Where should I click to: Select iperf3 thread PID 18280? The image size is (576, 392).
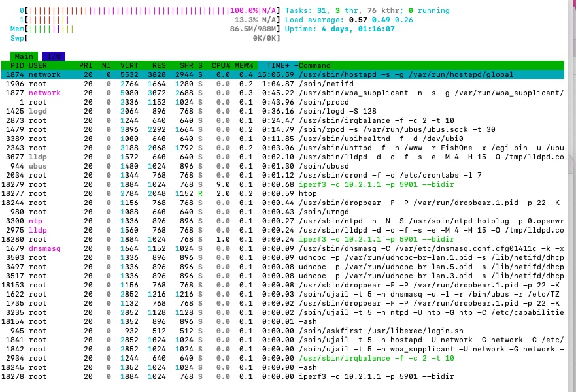tap(282, 239)
